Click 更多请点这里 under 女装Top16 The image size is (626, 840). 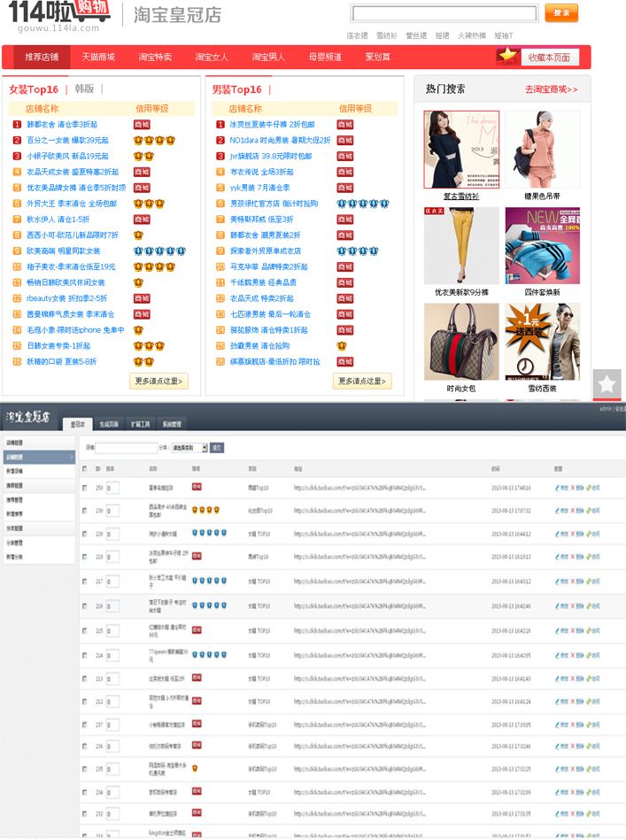pos(159,381)
